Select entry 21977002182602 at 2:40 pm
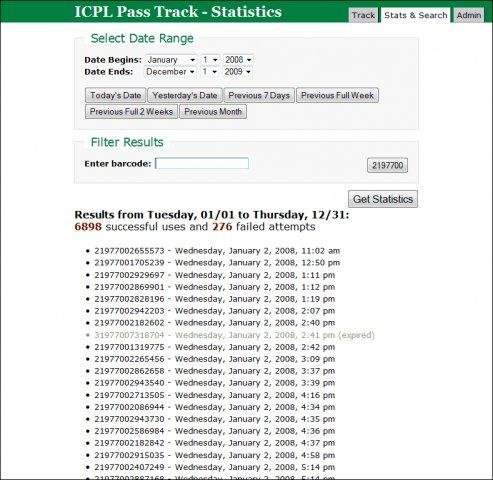The width and height of the screenshot is (493, 480). (215, 323)
